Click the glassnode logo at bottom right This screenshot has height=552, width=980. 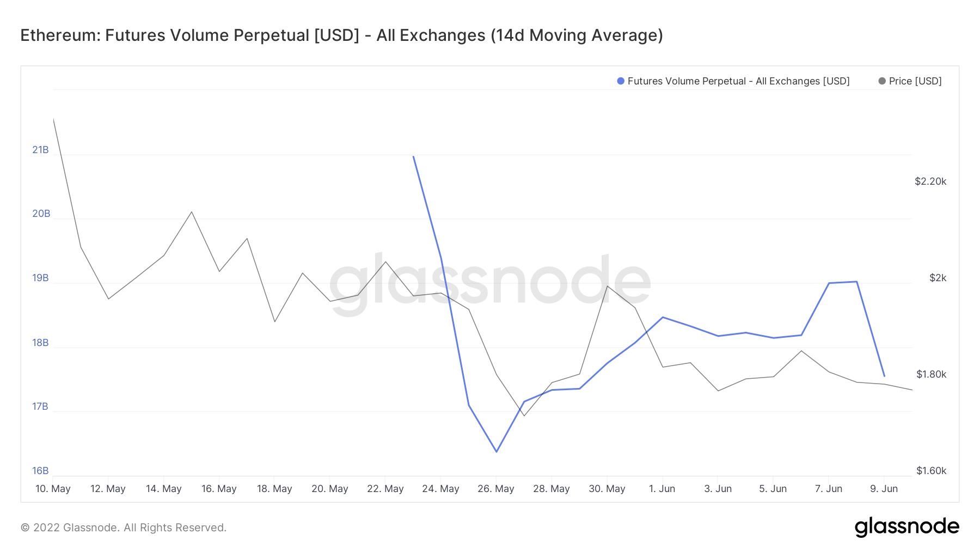click(x=906, y=527)
